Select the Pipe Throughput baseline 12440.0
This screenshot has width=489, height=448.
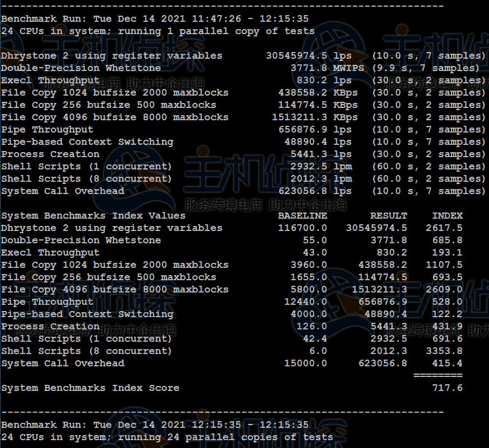[x=305, y=301]
